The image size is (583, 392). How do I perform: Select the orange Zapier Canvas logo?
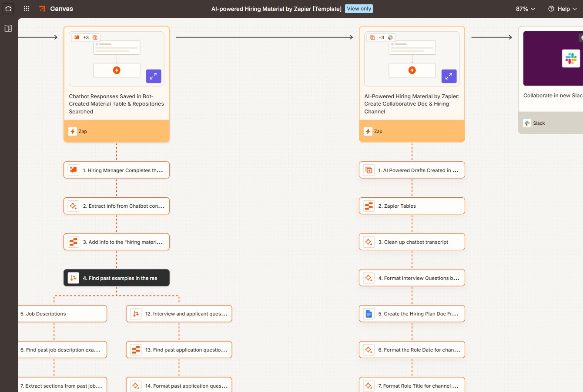coord(42,8)
